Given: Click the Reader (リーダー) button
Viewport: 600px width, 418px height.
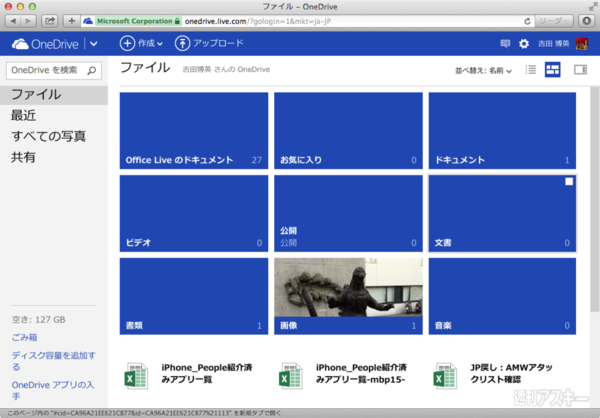Looking at the screenshot, I should coord(553,21).
